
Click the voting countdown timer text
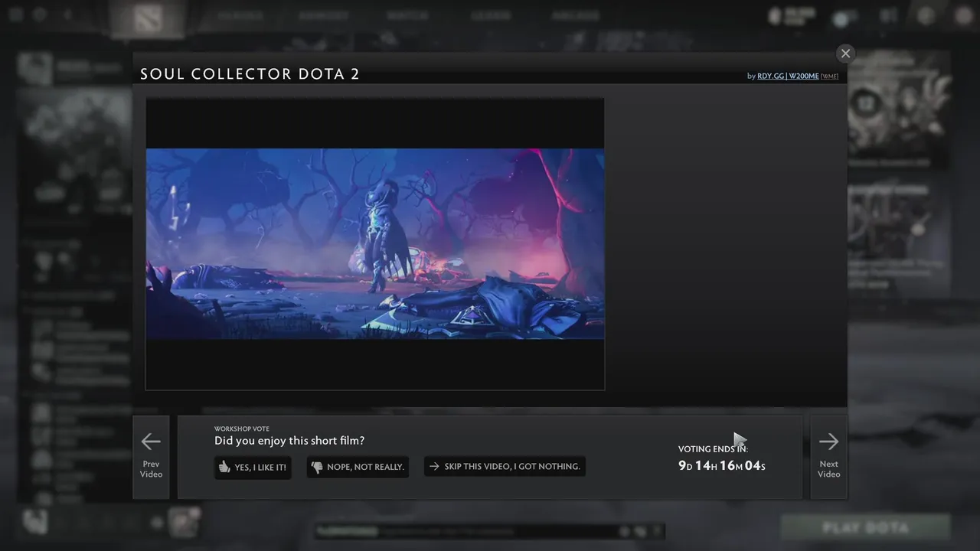[x=722, y=465]
